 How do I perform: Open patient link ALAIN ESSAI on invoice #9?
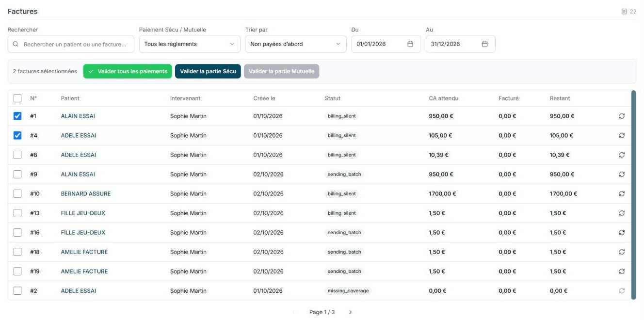[x=78, y=175]
